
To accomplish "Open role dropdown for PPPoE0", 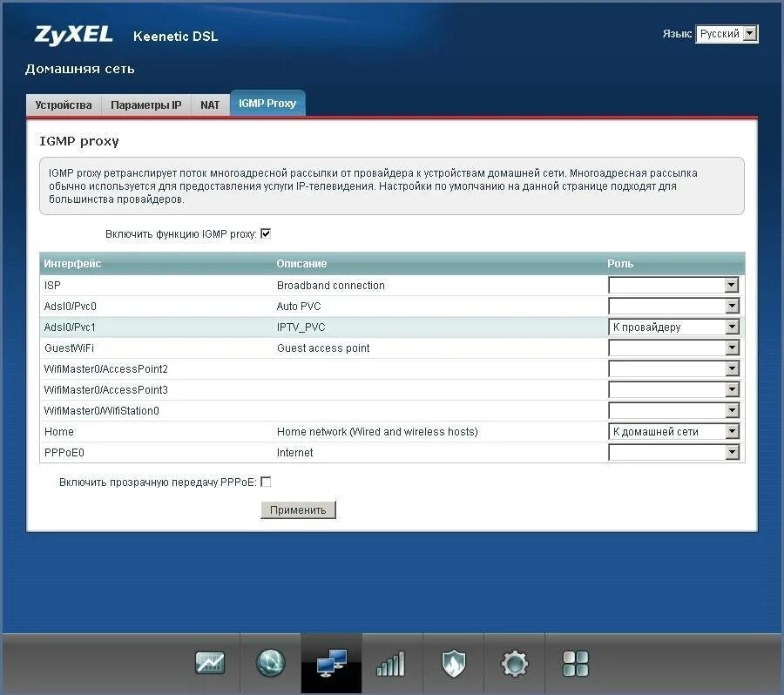I will point(673,452).
